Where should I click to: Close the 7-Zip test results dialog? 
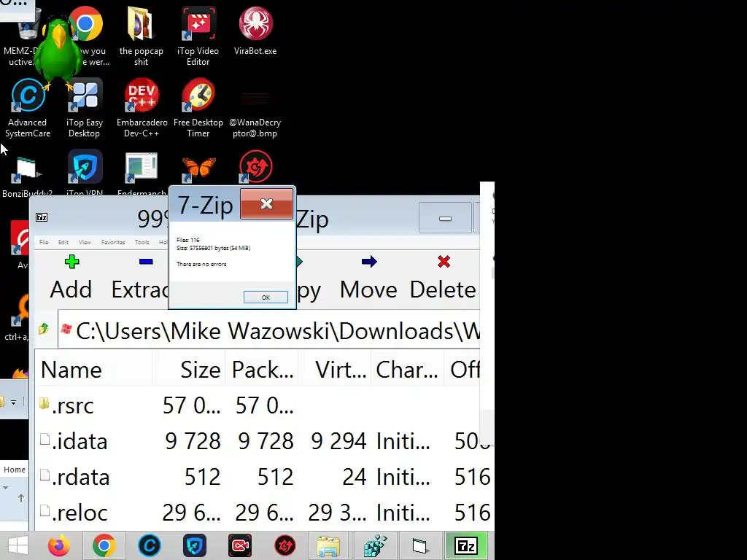pos(266,204)
